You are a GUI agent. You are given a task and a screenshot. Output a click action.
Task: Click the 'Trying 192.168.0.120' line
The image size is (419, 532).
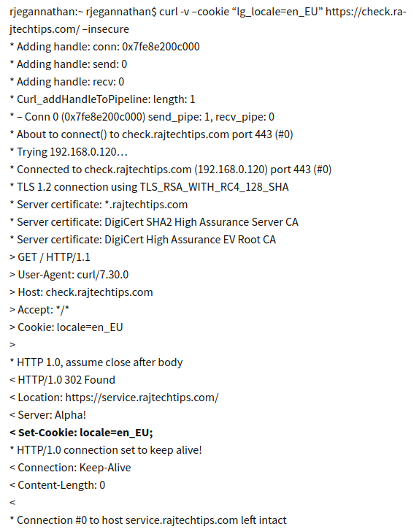69,152
